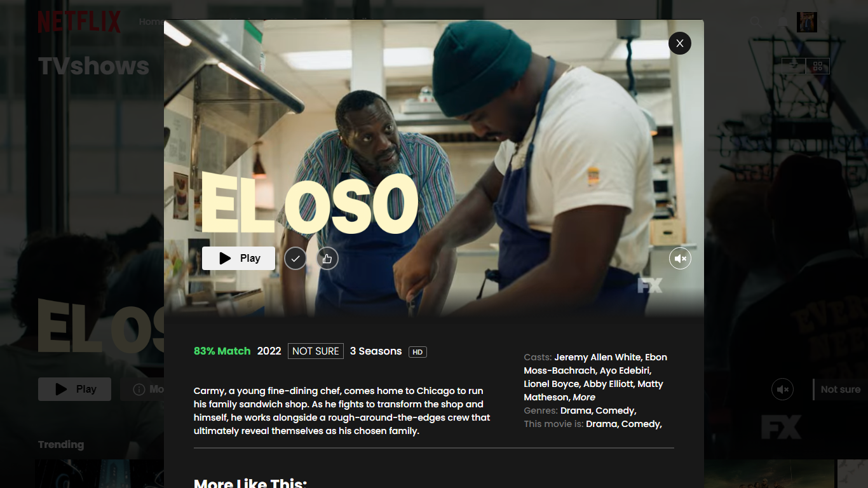Switch to list view layout
The width and height of the screenshot is (868, 488).
(794, 66)
